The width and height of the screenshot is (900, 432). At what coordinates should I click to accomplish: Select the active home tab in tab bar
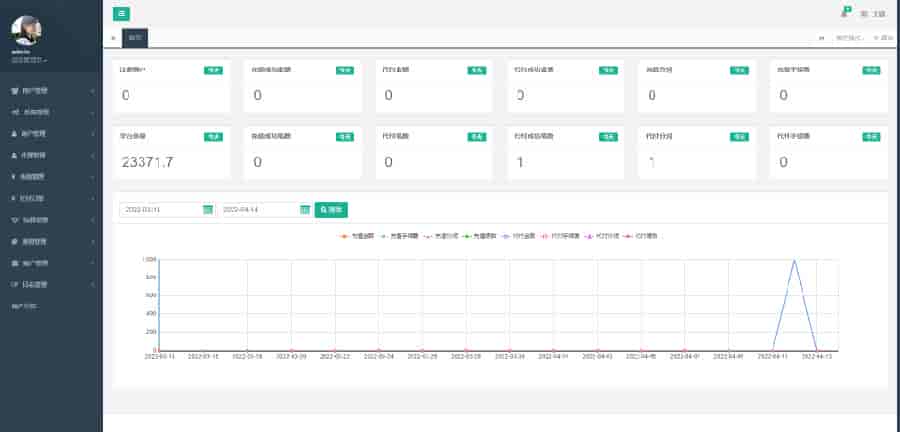135,38
